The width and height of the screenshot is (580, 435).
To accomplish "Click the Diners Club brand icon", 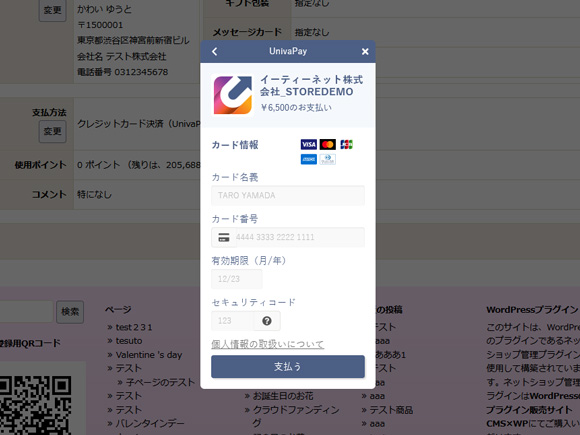I will [x=328, y=159].
